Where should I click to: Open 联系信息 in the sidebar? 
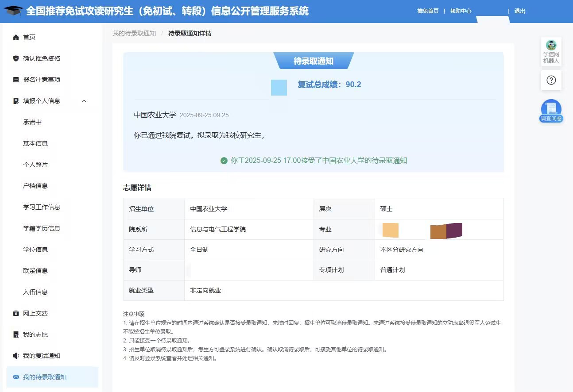pyautogui.click(x=35, y=271)
